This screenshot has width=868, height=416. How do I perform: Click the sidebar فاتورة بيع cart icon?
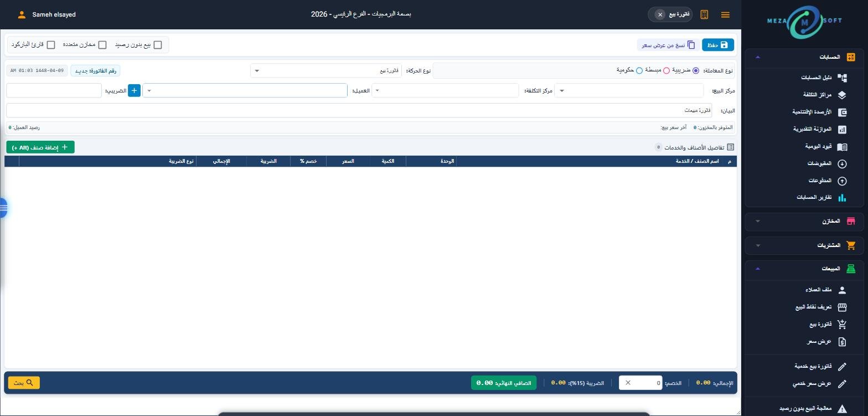[842, 325]
